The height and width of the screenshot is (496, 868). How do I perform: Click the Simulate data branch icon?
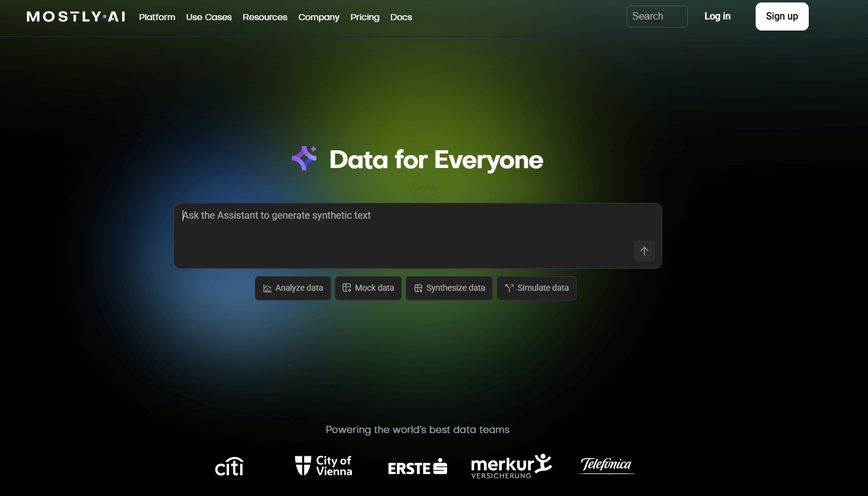[x=508, y=287]
